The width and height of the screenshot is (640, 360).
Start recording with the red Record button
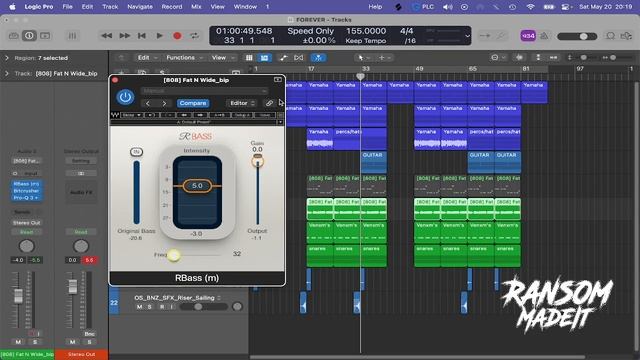point(177,36)
